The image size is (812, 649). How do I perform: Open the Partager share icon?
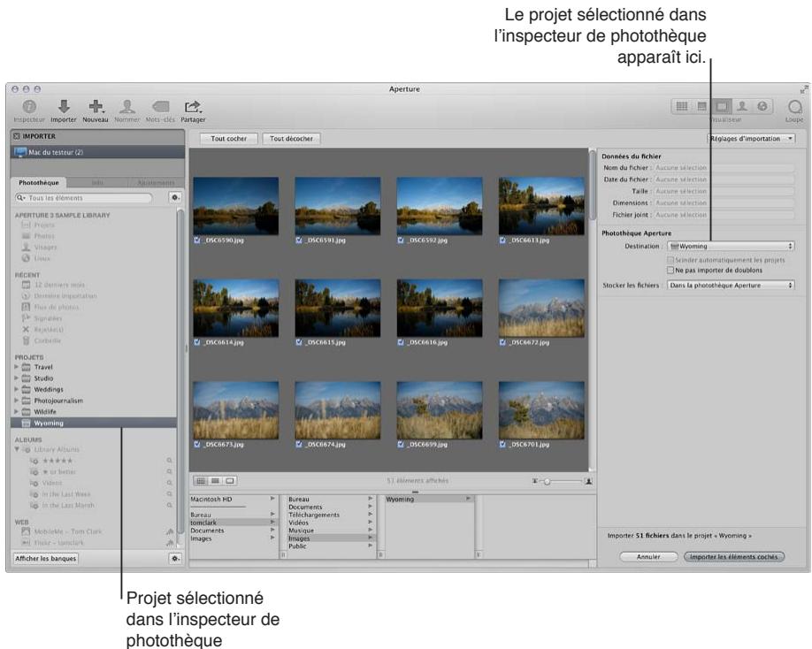pyautogui.click(x=193, y=107)
